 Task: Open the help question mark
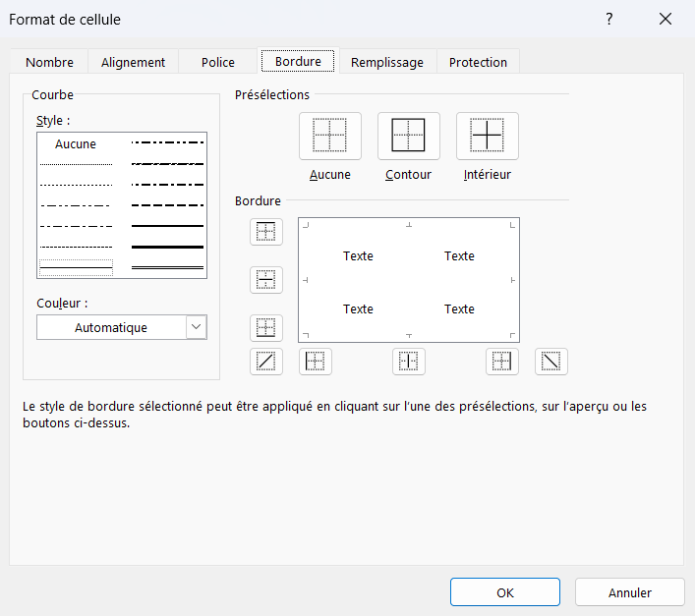point(609,19)
